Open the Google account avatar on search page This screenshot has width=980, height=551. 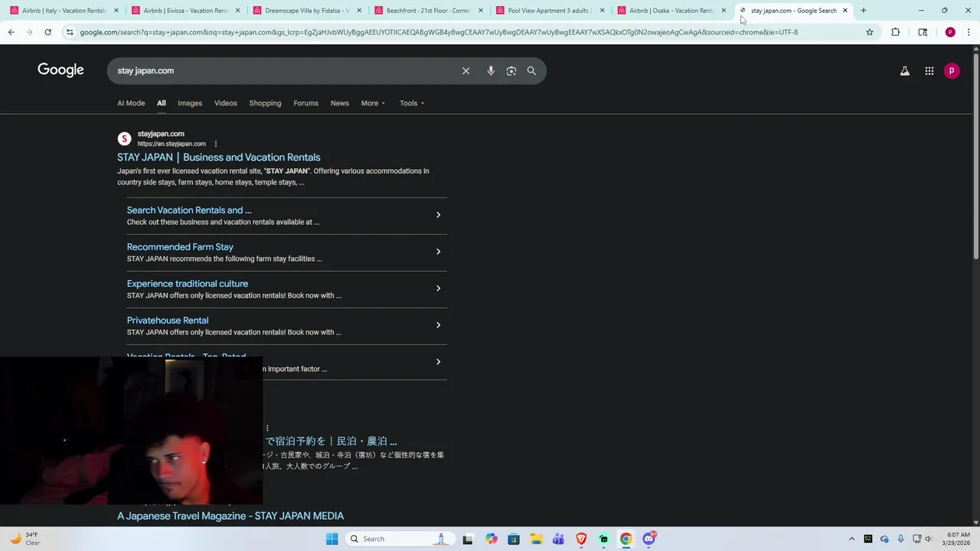(952, 70)
